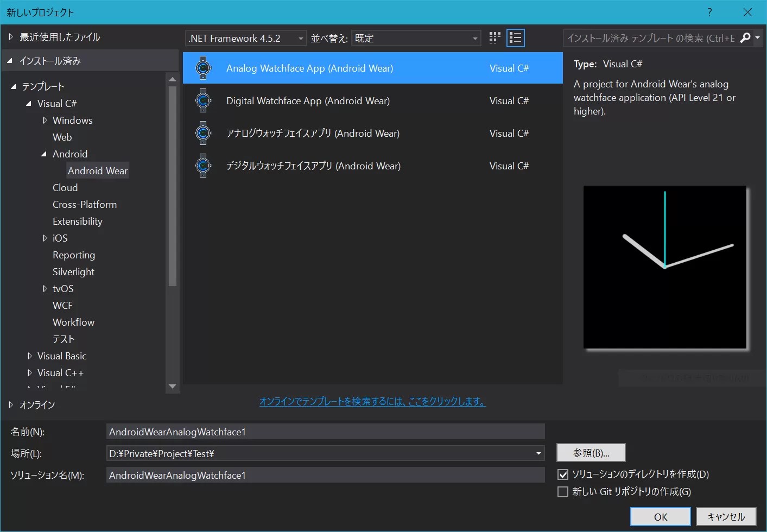This screenshot has width=767, height=532.
Task: Choose アナログウォッチフェイスアプリ (Android Wear) template
Action: 372,133
